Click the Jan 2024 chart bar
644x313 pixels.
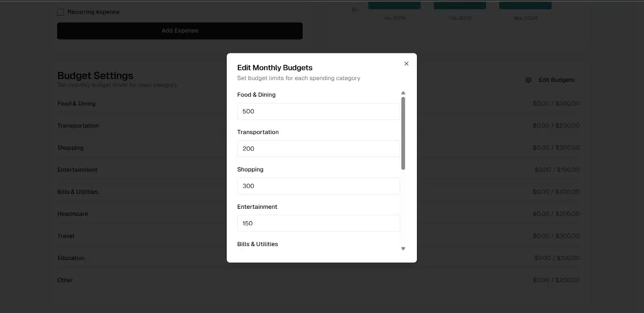(x=394, y=6)
